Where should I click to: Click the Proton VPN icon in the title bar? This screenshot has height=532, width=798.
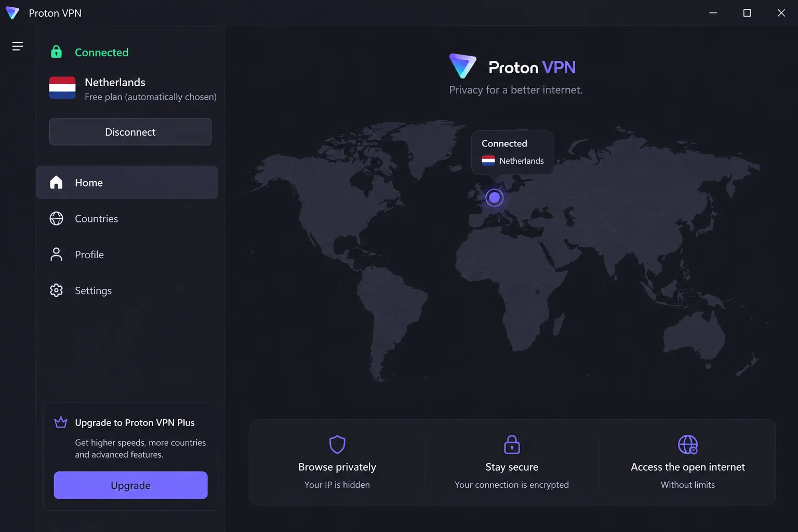(x=12, y=13)
